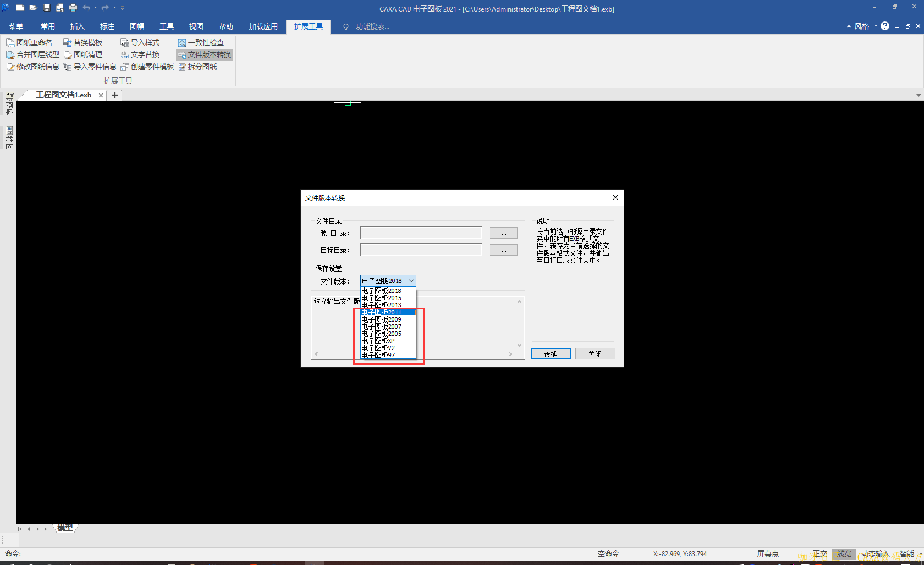
Task: Click the New document icon in quick access toolbar
Action: (x=20, y=8)
